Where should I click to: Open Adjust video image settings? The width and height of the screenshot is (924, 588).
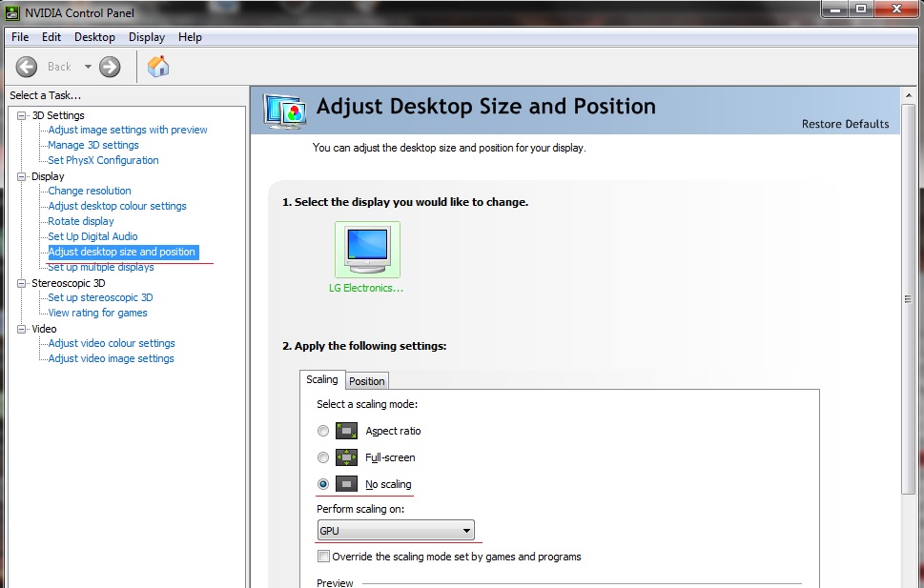[x=111, y=358]
